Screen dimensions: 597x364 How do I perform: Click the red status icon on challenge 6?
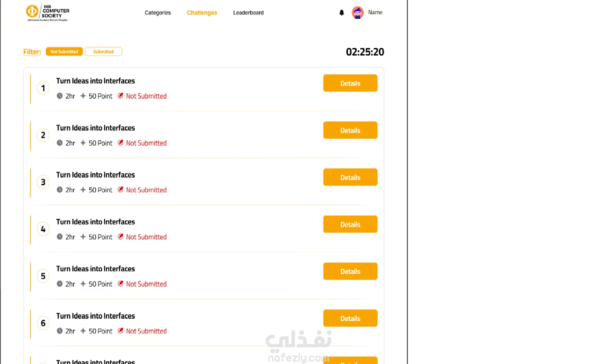click(x=120, y=331)
